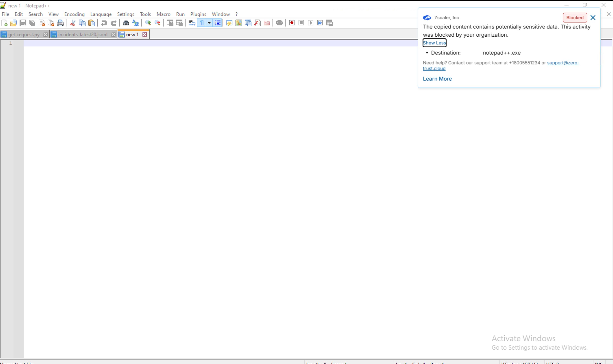Save the current recorded macro icon
613x364 pixels.
(x=329, y=23)
